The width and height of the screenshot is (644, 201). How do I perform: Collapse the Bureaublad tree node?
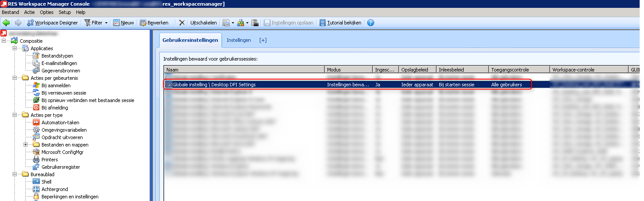point(14,174)
